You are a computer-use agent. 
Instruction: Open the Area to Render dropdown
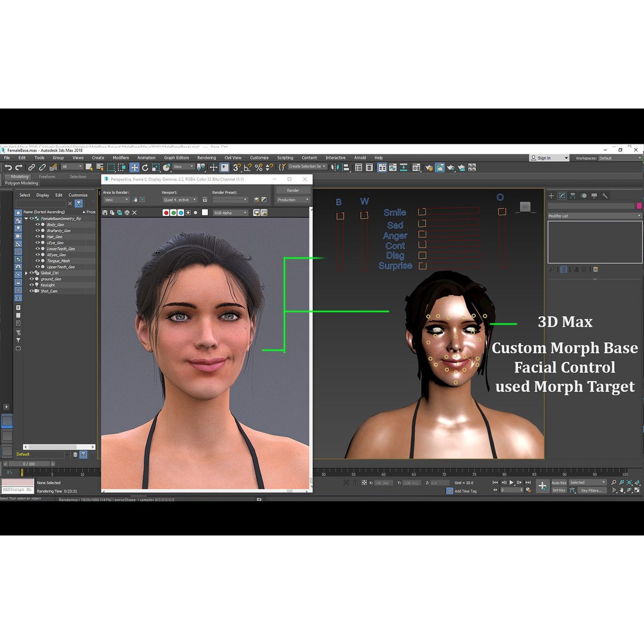(x=116, y=200)
